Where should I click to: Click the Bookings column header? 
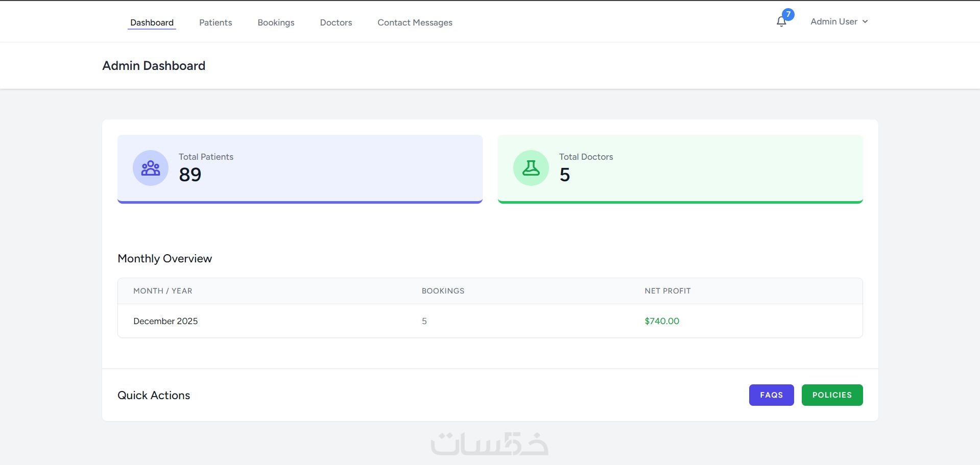[443, 291]
